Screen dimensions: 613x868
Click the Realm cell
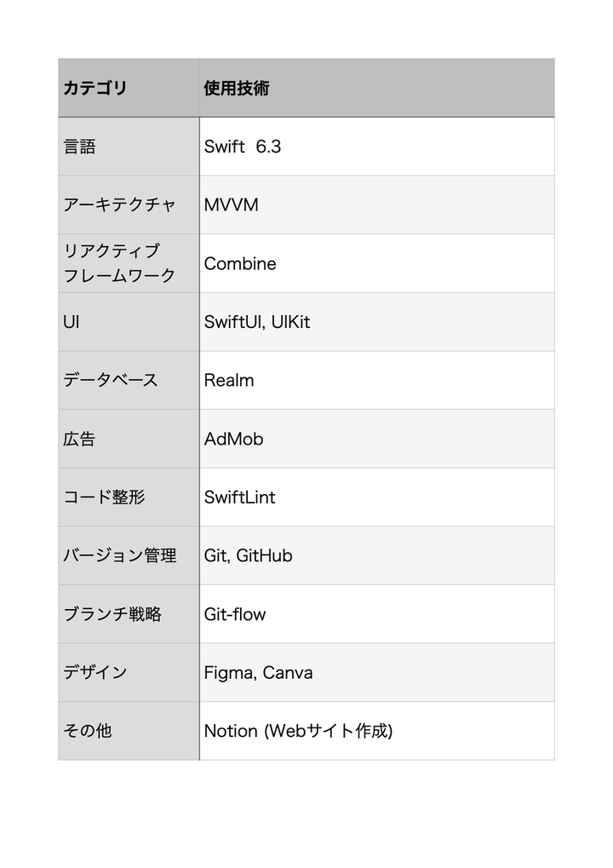point(376,380)
